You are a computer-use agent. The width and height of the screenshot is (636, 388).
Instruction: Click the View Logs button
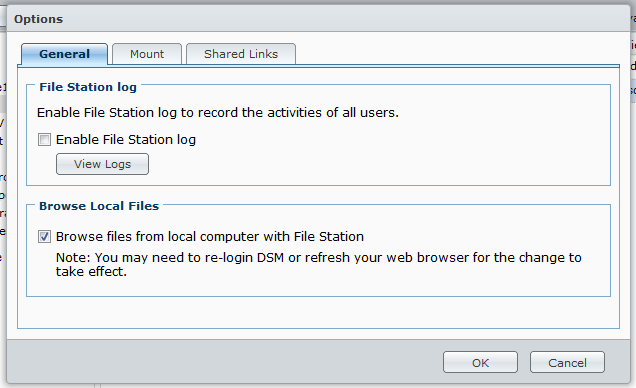click(x=102, y=164)
